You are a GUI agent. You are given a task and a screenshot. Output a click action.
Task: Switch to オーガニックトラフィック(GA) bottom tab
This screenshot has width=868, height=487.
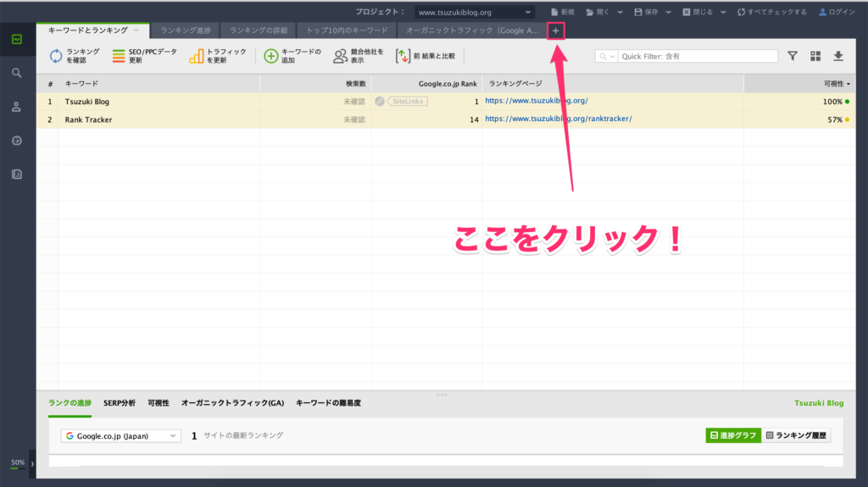(x=232, y=403)
